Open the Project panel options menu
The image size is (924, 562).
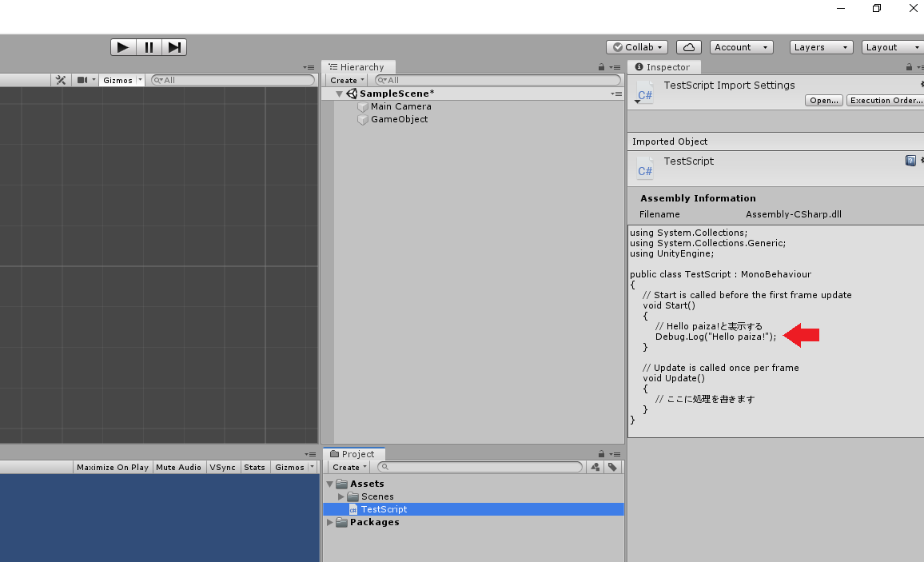tap(615, 454)
